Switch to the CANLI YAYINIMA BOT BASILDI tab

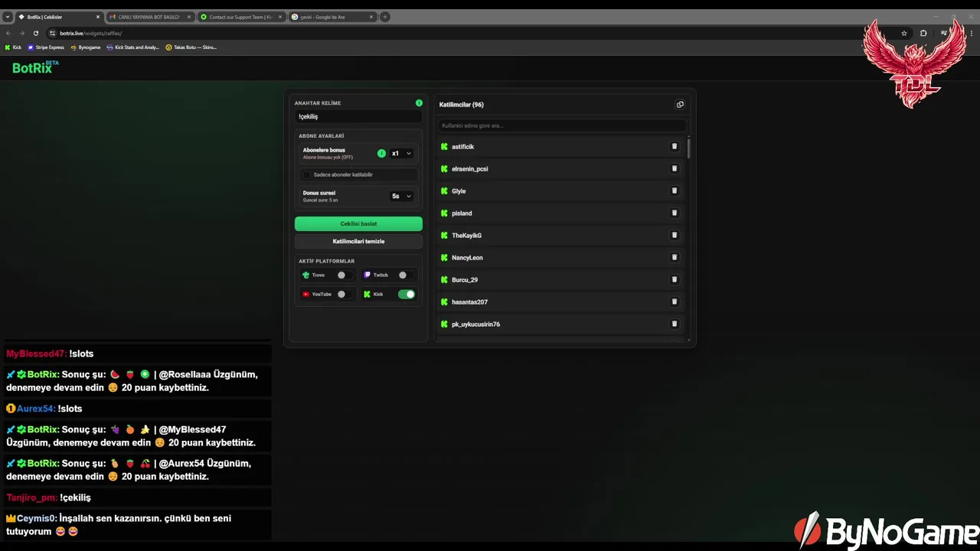[149, 17]
